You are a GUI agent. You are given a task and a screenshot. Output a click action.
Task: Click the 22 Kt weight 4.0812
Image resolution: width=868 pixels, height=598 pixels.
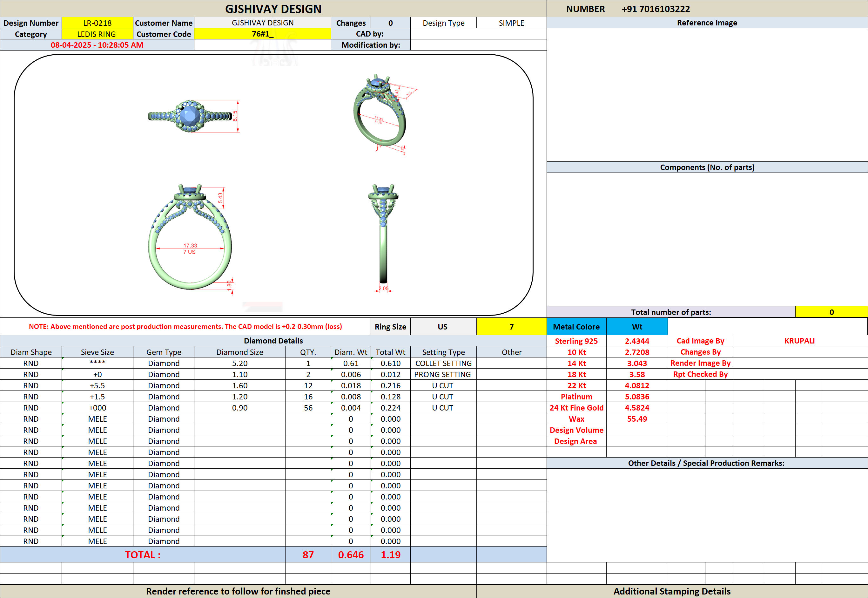(x=637, y=385)
